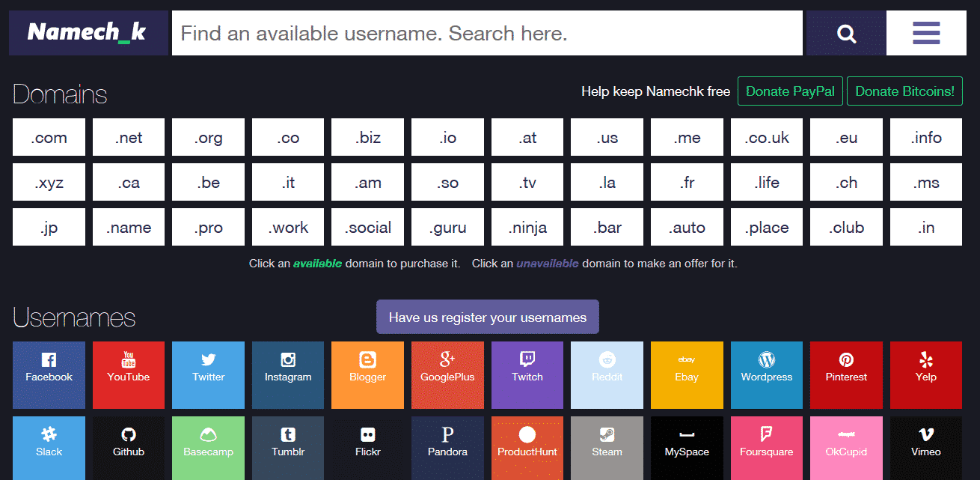
Task: Click the Instagram icon
Action: 287,374
